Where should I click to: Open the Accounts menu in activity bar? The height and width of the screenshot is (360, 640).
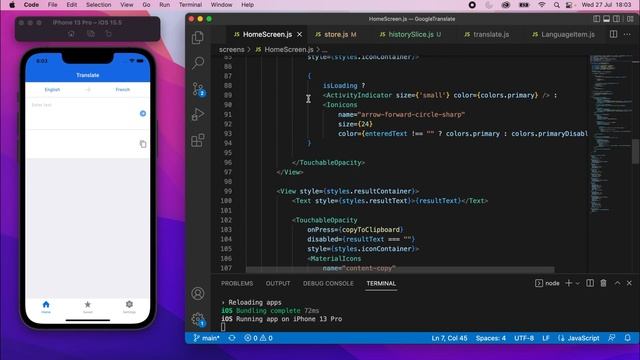tap(198, 293)
